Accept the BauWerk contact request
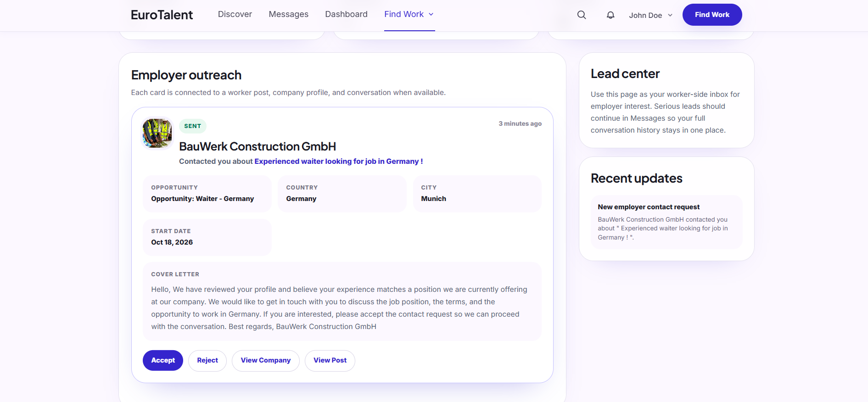 click(x=163, y=360)
